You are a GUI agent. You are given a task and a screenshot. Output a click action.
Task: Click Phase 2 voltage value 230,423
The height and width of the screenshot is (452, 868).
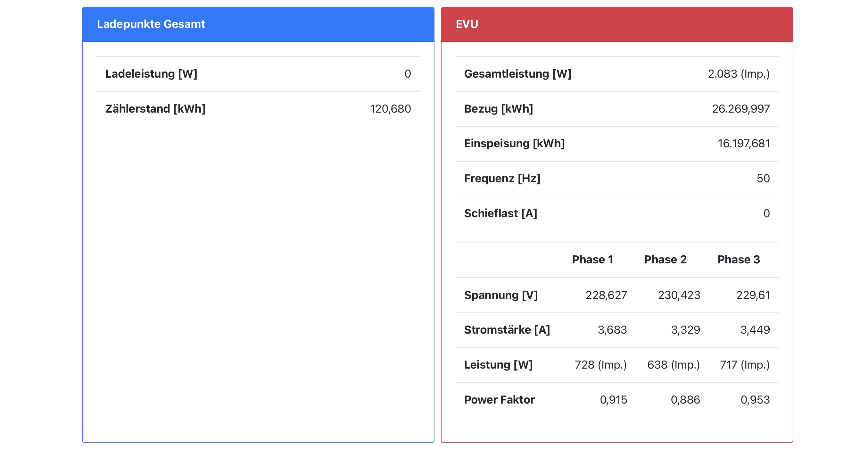tap(679, 295)
